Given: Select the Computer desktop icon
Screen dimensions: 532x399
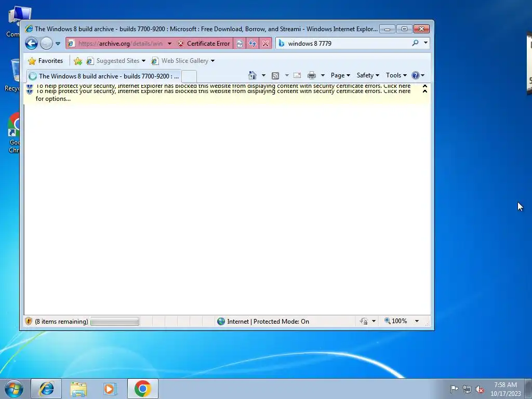Looking at the screenshot, I should [15, 22].
